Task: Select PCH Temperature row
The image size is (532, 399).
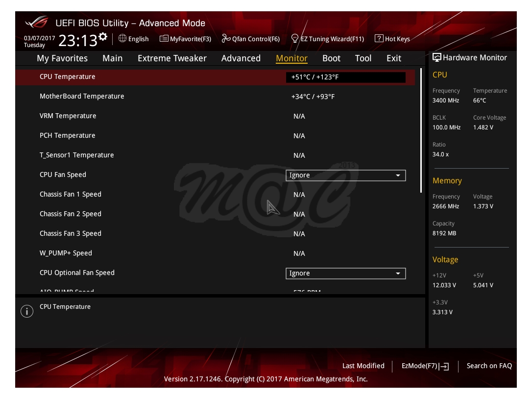Action: 215,136
